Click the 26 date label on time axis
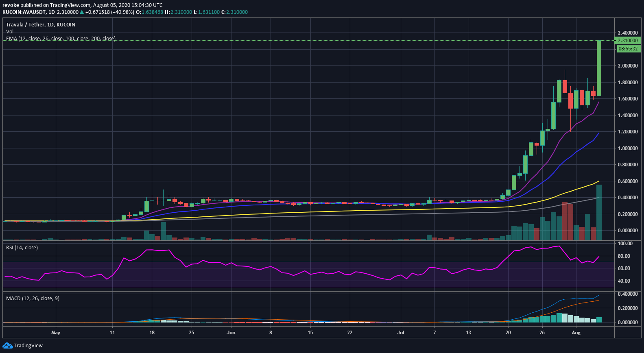This screenshot has width=644, height=353. pos(542,333)
